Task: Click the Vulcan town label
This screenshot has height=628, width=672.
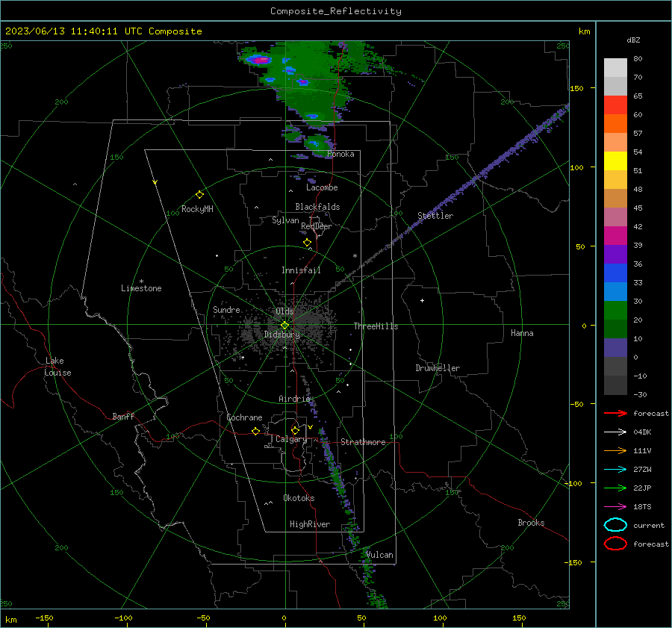Action: click(380, 555)
